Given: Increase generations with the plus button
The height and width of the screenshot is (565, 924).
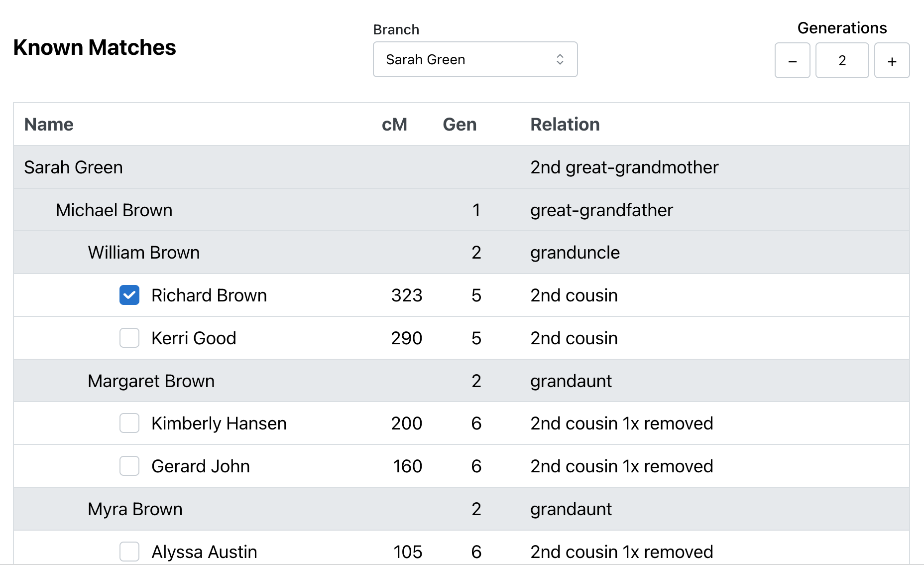Looking at the screenshot, I should pyautogui.click(x=892, y=61).
